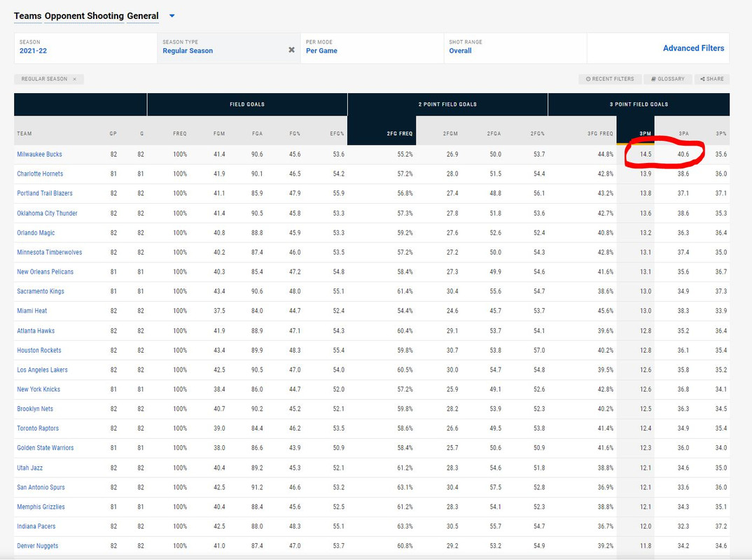Clear Season Type with the X icon
Viewport: 752px width, 560px height.
[291, 50]
